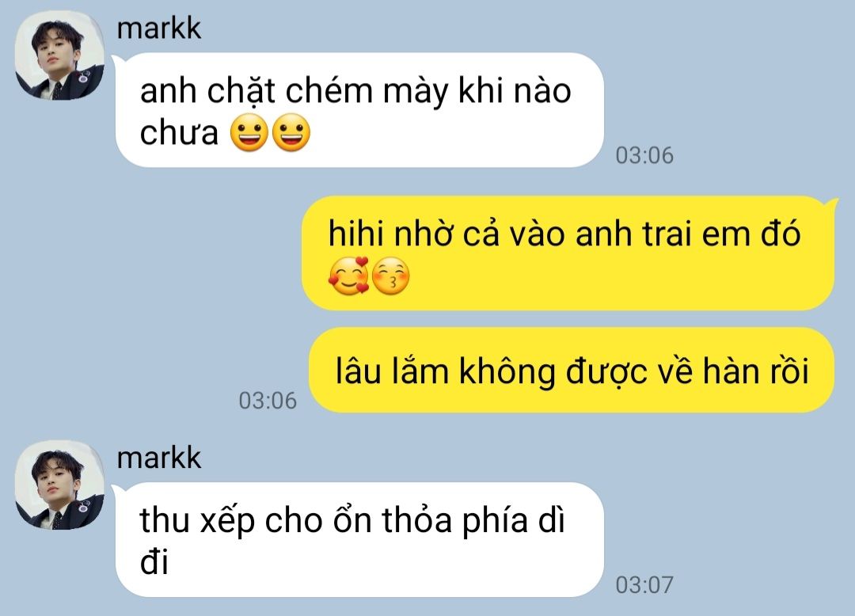855x616 pixels.
Task: Click the word "thu" in the last message
Action: [x=165, y=520]
